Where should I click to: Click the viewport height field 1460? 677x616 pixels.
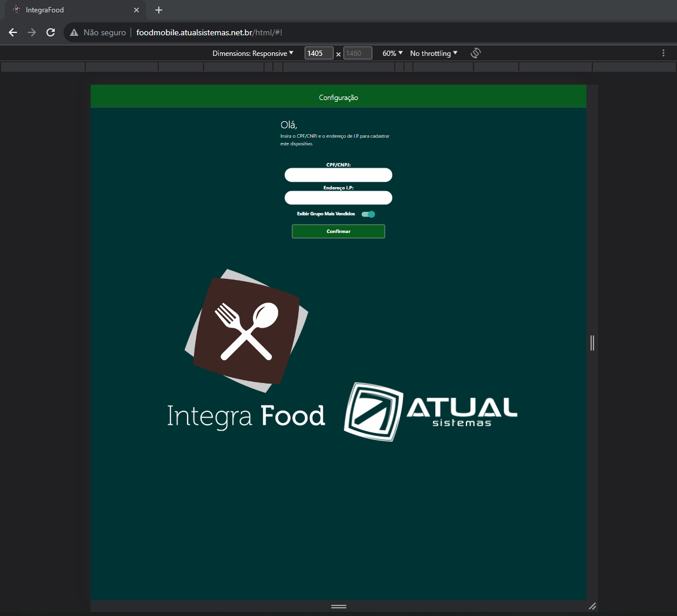[358, 53]
